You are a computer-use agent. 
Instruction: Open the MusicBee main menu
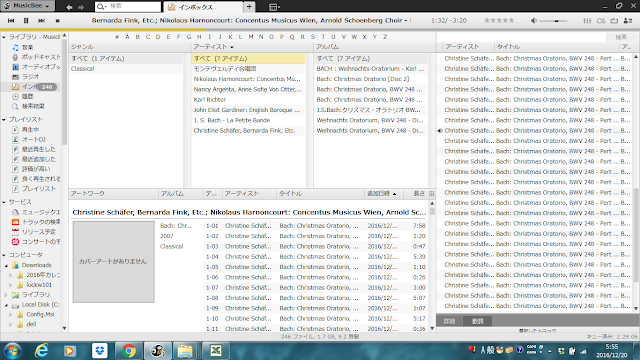pyautogui.click(x=27, y=6)
